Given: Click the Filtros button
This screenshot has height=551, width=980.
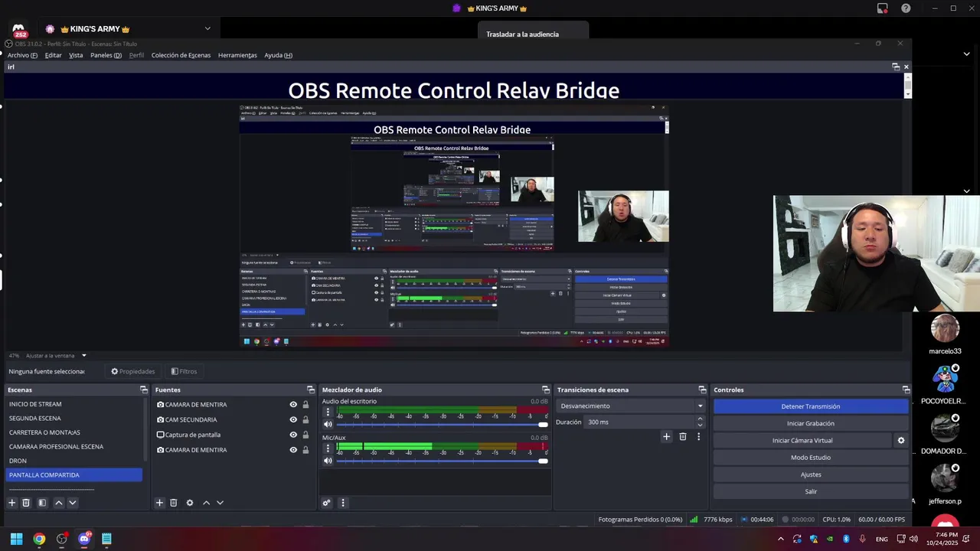Looking at the screenshot, I should tap(184, 371).
